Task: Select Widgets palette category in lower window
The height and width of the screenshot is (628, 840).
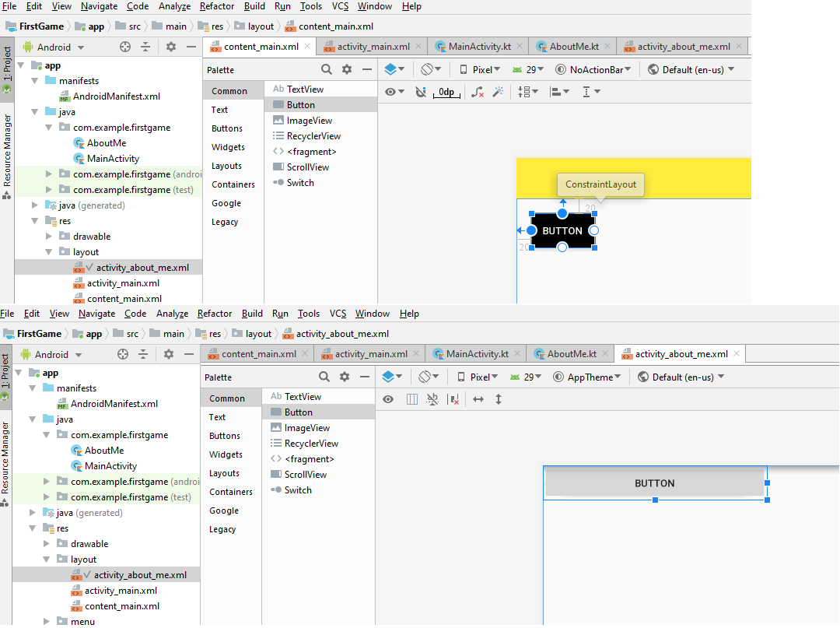Action: pos(226,454)
